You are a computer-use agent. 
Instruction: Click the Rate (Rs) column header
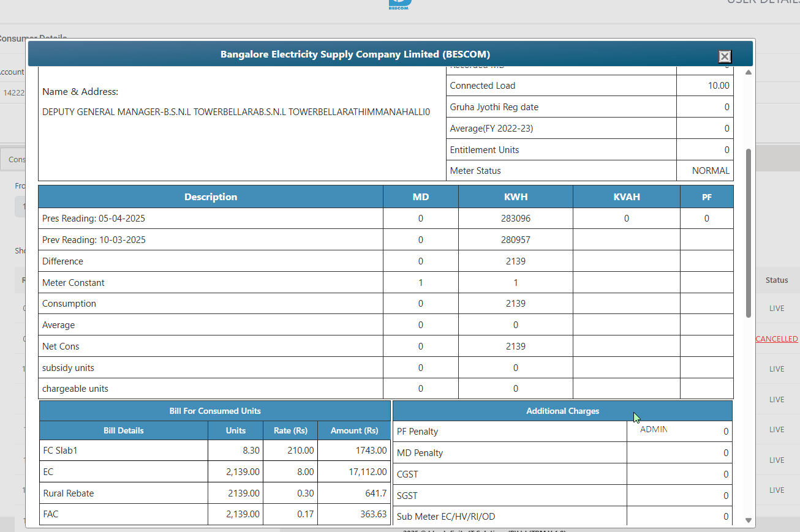pyautogui.click(x=290, y=430)
